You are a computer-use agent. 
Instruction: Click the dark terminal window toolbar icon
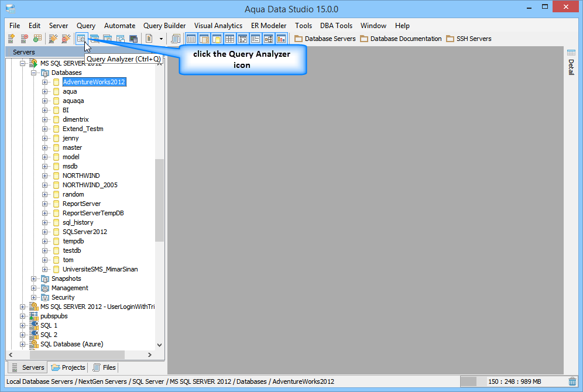point(133,38)
